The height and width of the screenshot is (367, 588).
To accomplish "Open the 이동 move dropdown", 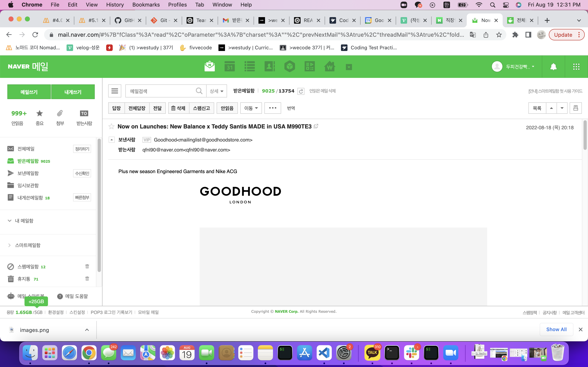I will point(251,108).
